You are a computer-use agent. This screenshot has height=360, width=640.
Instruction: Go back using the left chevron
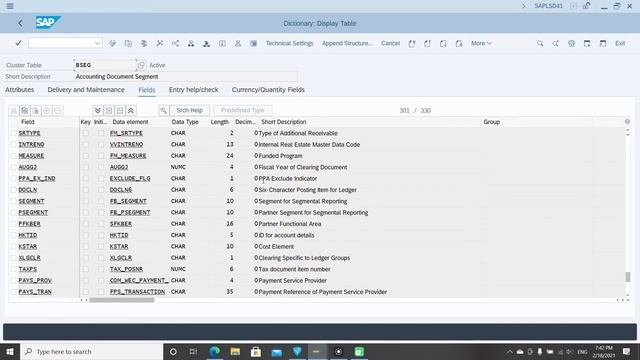[x=20, y=23]
